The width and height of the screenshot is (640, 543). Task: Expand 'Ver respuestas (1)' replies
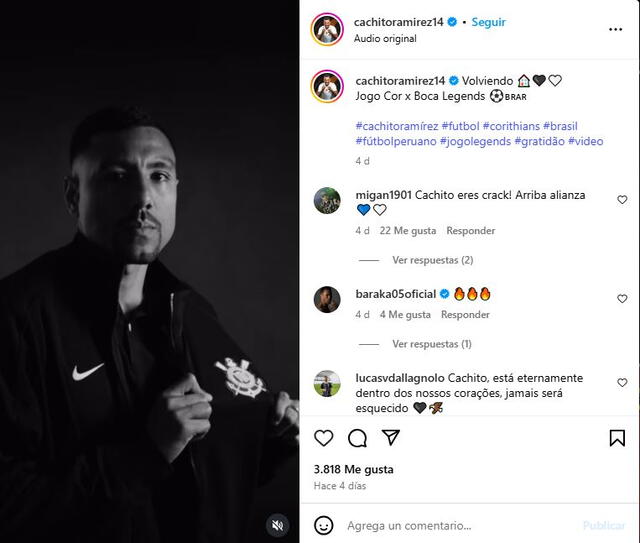(432, 344)
